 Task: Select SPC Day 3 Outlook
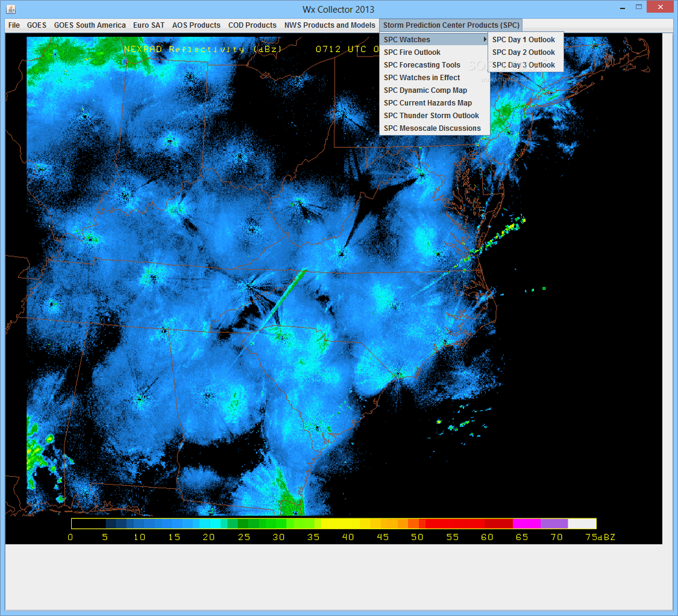click(x=526, y=65)
